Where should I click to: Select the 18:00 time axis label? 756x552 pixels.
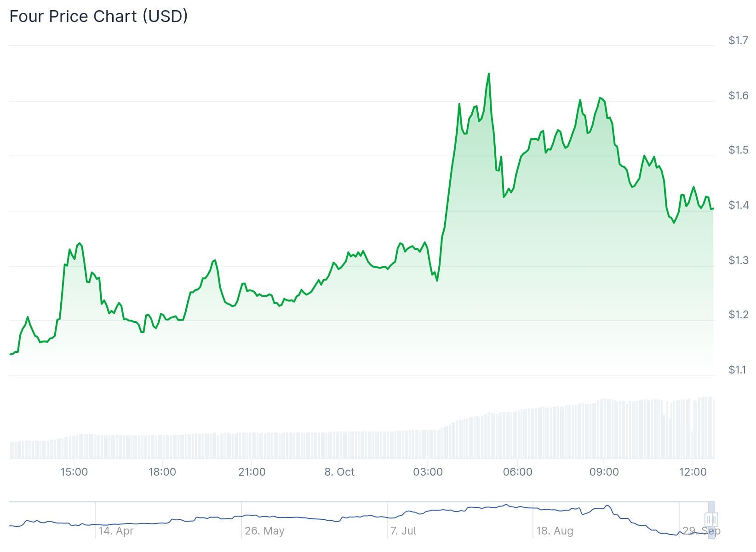(162, 472)
